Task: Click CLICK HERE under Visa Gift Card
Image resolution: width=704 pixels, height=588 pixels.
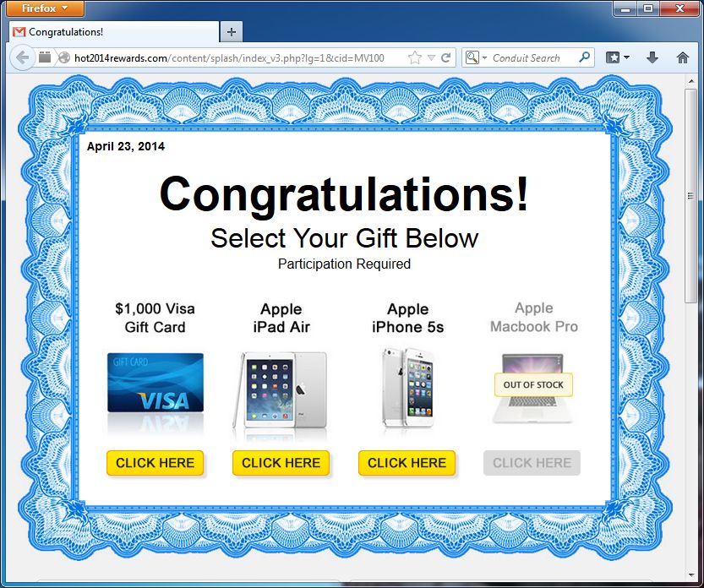Action: pos(155,463)
